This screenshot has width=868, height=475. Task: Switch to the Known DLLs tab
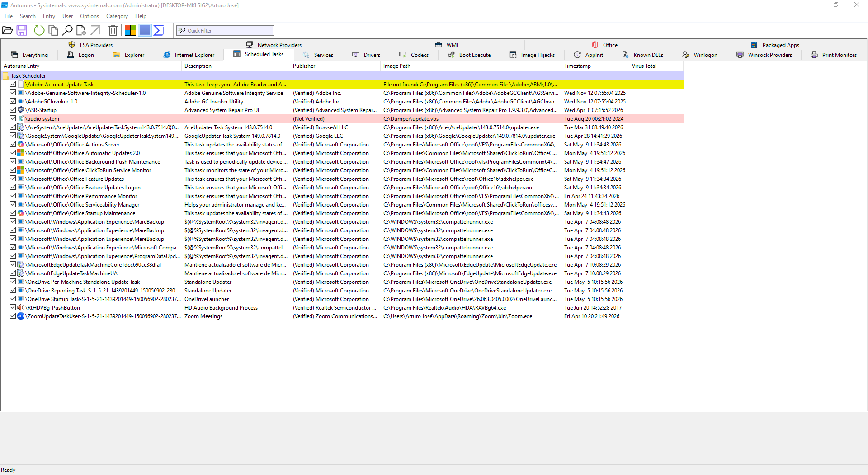click(643, 55)
